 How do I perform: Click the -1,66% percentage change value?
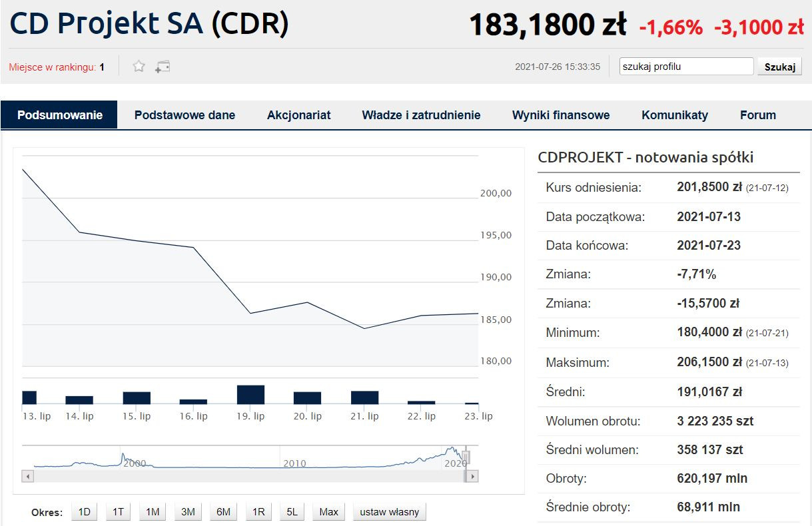pyautogui.click(x=671, y=27)
